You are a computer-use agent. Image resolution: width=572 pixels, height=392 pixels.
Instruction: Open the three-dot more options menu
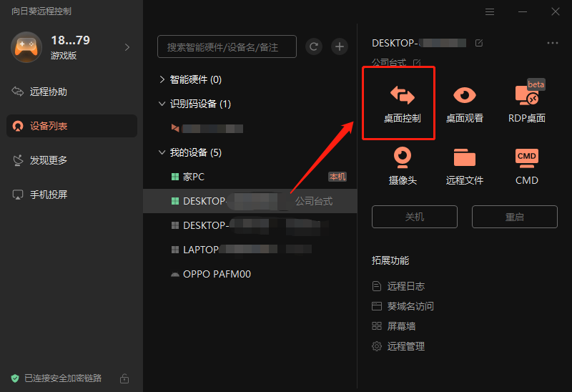pyautogui.click(x=552, y=43)
